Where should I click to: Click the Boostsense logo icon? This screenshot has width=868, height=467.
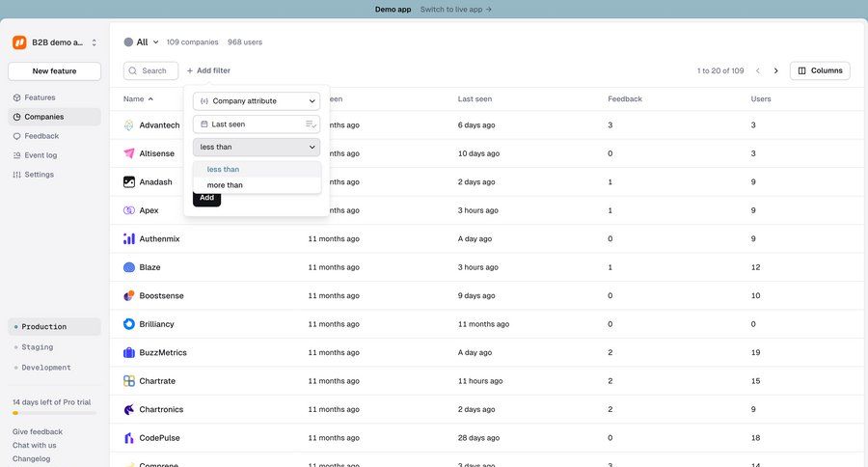[129, 296]
